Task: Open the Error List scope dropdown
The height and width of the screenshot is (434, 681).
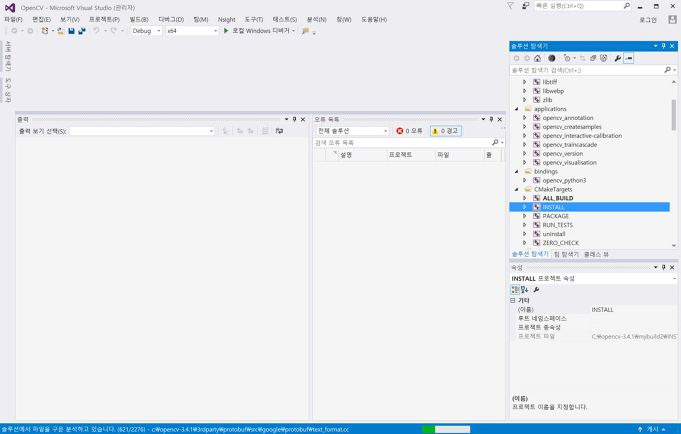Action: tap(353, 131)
